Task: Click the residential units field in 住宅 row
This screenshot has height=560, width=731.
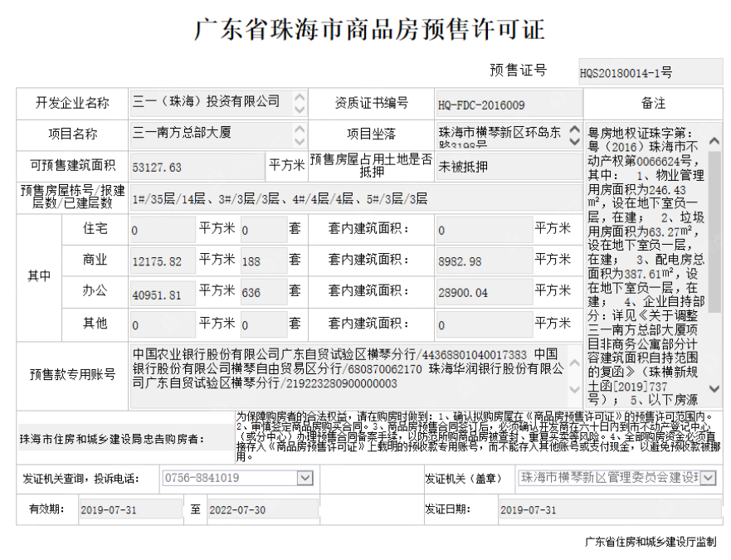Action: [x=263, y=230]
